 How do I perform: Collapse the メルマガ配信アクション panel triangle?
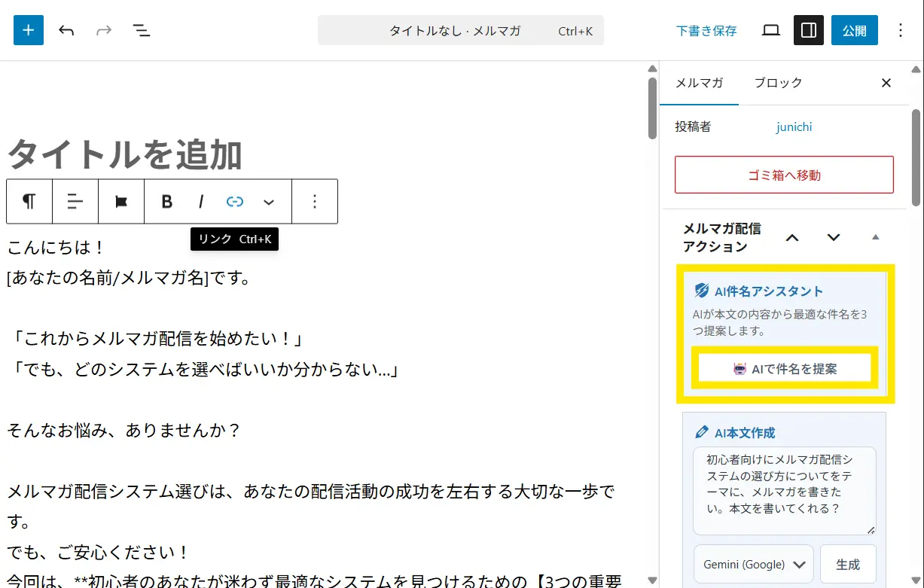pyautogui.click(x=875, y=237)
